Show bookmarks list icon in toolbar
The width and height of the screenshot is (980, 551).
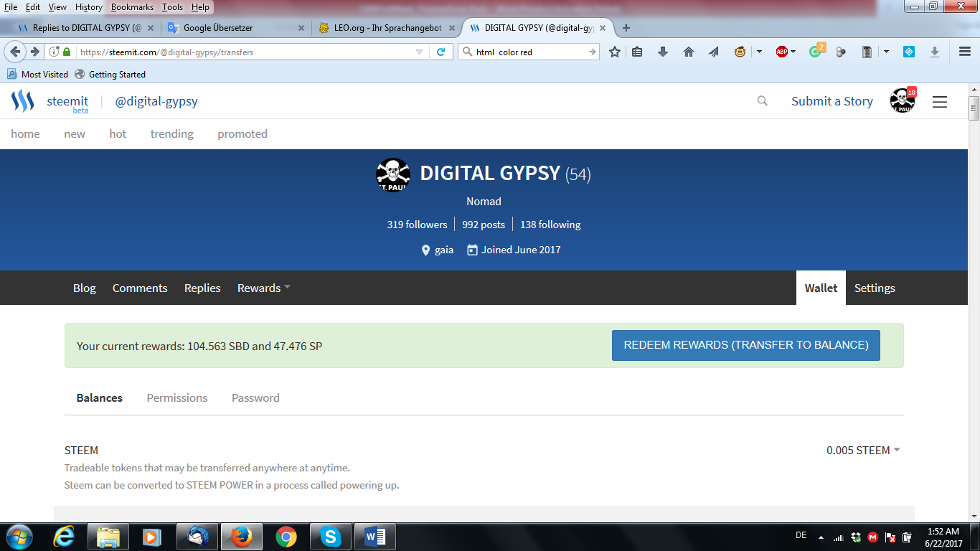tap(637, 52)
